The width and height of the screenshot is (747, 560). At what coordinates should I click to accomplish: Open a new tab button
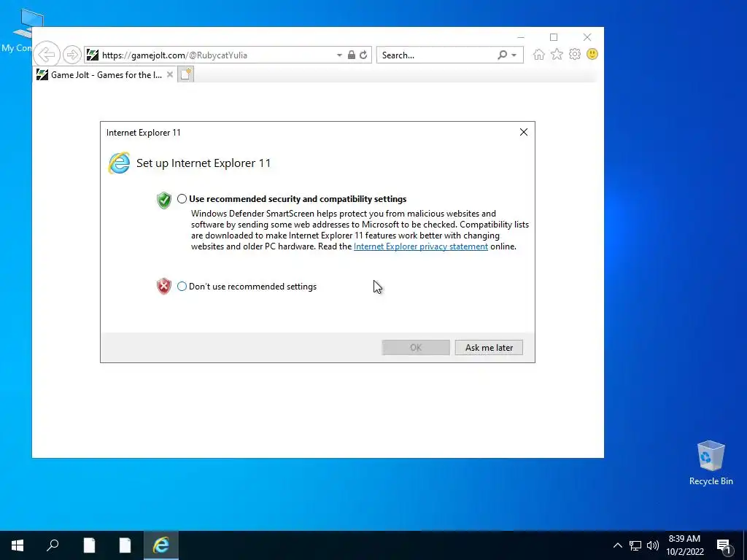coord(186,75)
